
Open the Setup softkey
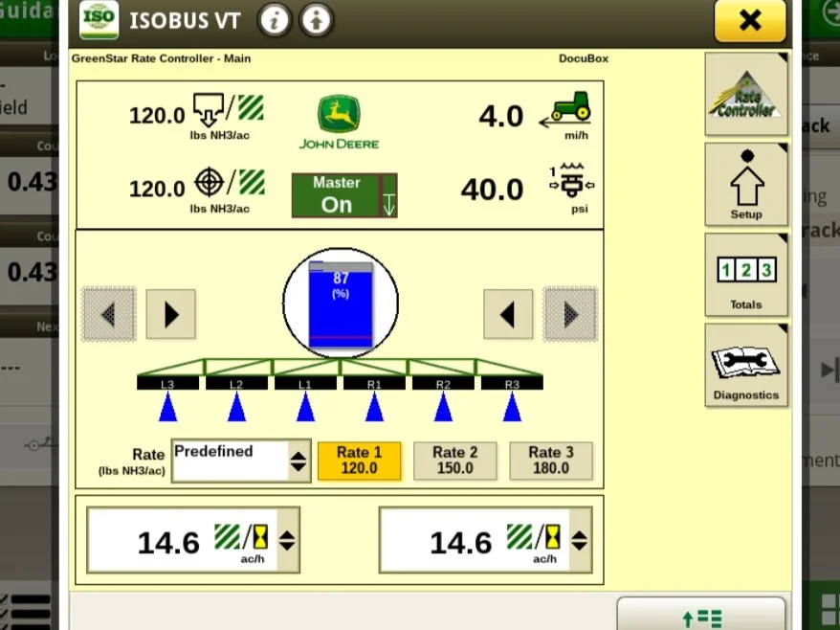tap(745, 185)
